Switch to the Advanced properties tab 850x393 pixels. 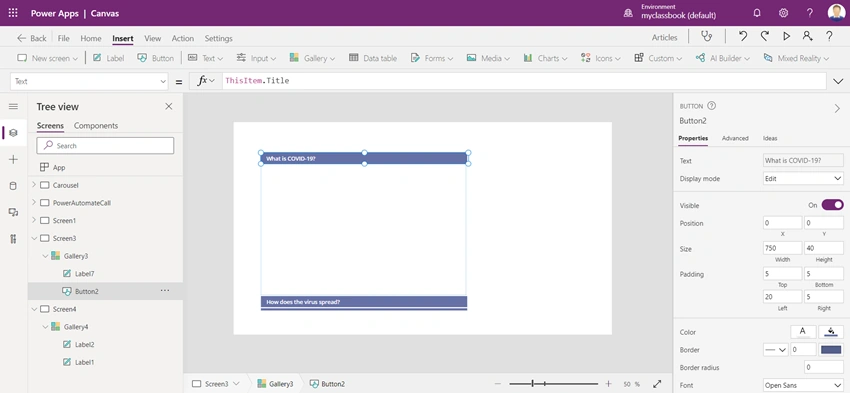pos(735,138)
